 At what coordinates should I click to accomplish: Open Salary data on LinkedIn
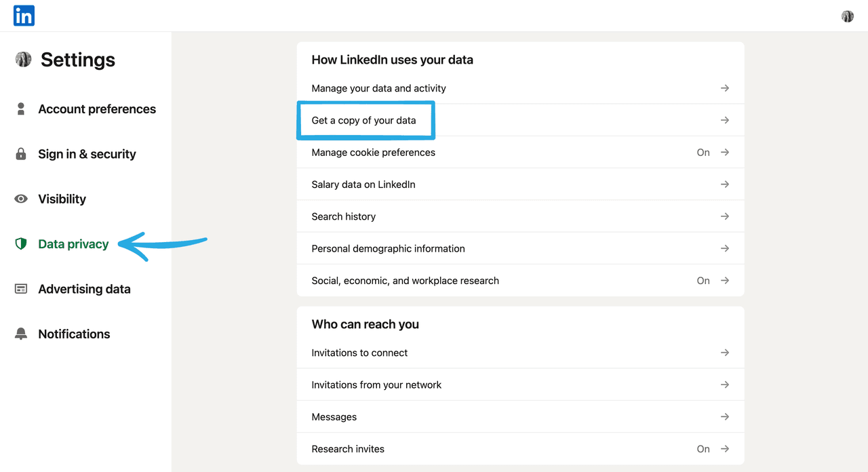click(x=363, y=184)
